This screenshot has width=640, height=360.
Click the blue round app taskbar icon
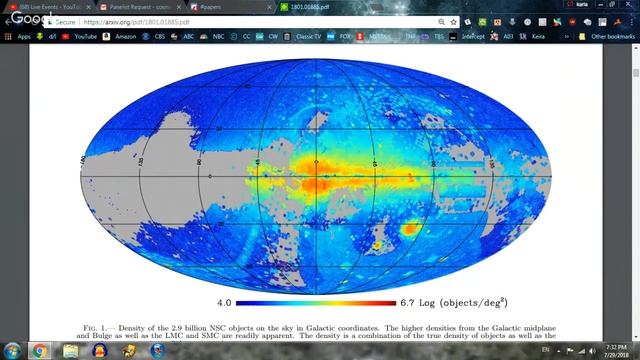(x=158, y=351)
